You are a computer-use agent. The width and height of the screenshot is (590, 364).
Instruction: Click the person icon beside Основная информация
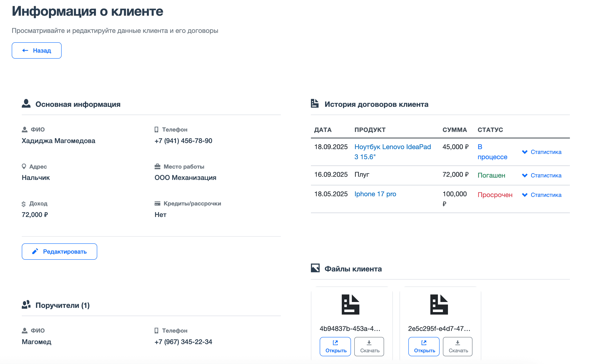click(x=26, y=103)
